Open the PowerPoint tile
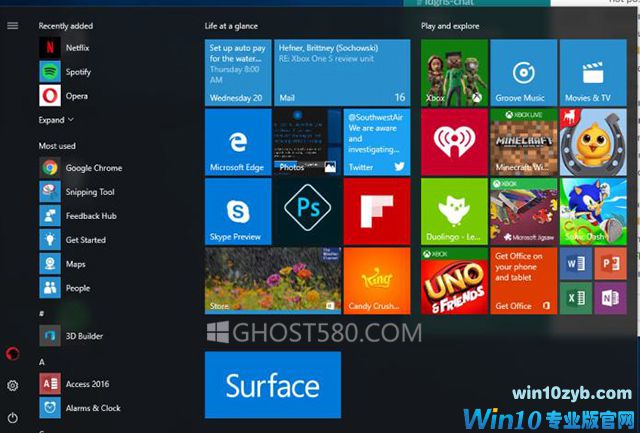Viewport: 640px width, 433px height. [611, 264]
